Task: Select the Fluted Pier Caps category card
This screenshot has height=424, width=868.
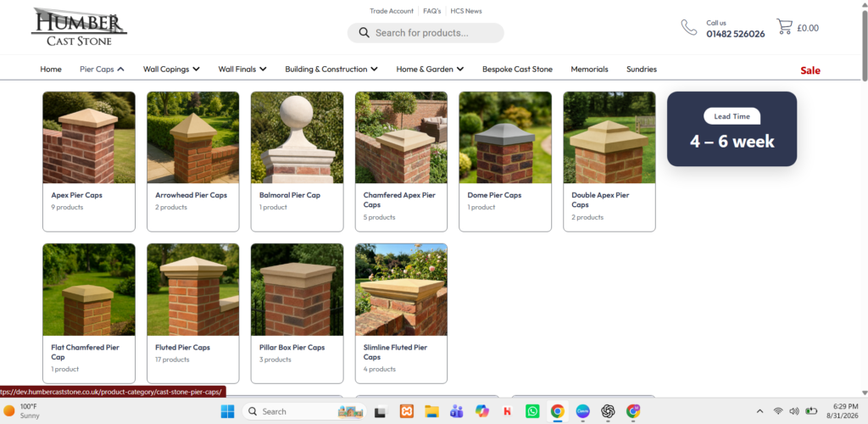Action: click(x=192, y=313)
